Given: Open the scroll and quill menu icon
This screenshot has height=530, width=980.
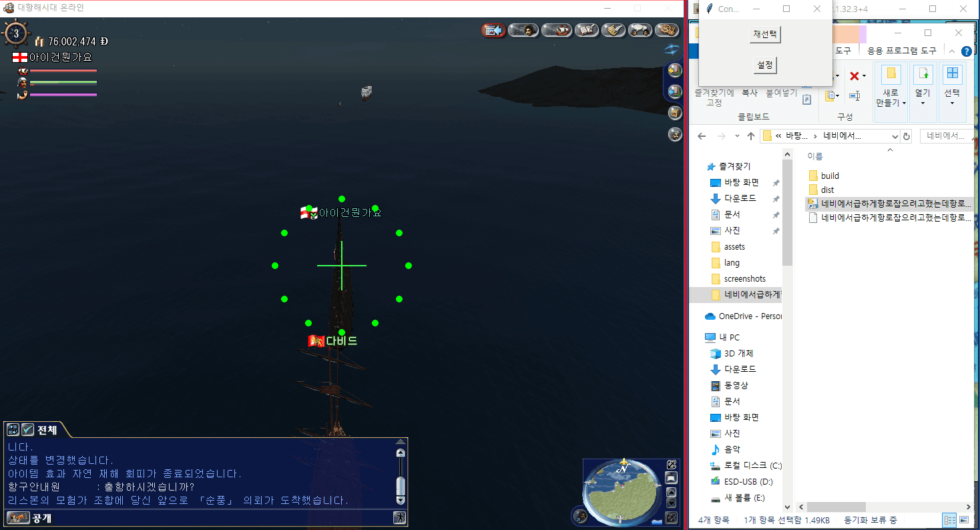Looking at the screenshot, I should [613, 30].
